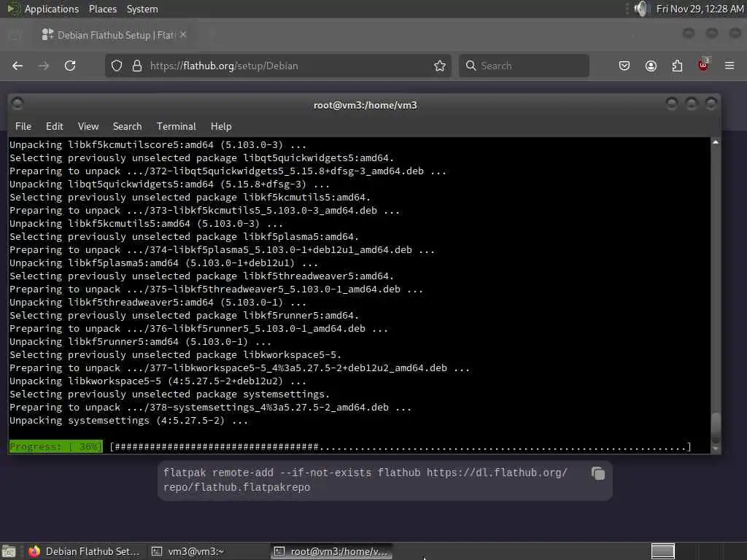Click the red uBlock extension icon

[x=703, y=65]
